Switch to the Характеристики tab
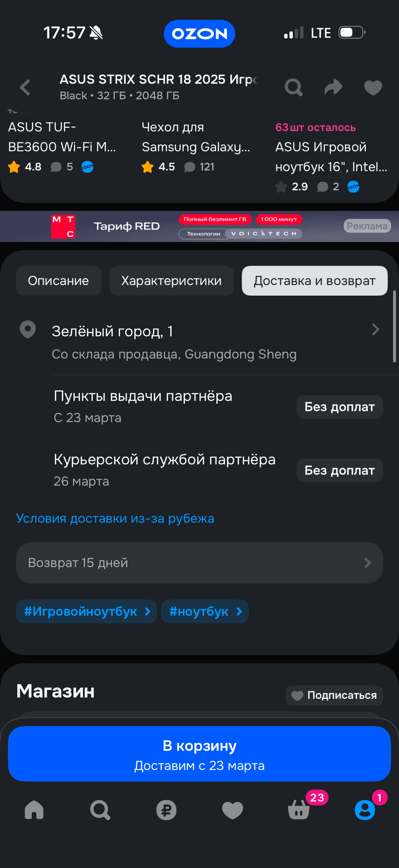Image resolution: width=399 pixels, height=868 pixels. (171, 281)
